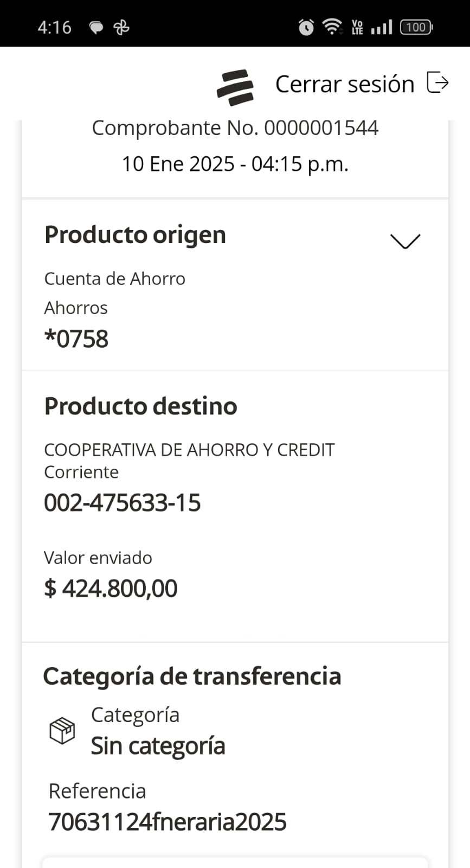Click the Cerrar sesión link
This screenshot has width=470, height=868.
(345, 84)
